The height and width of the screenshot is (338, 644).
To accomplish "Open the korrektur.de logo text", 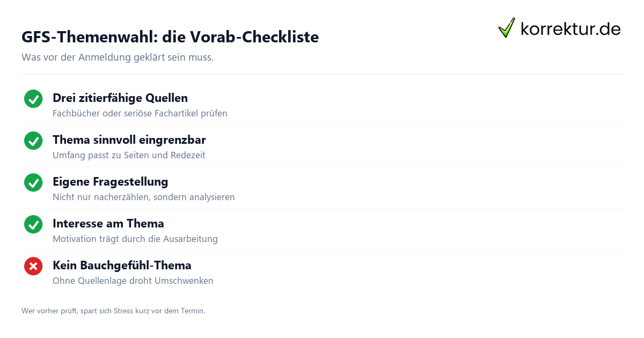I will (x=570, y=28).
